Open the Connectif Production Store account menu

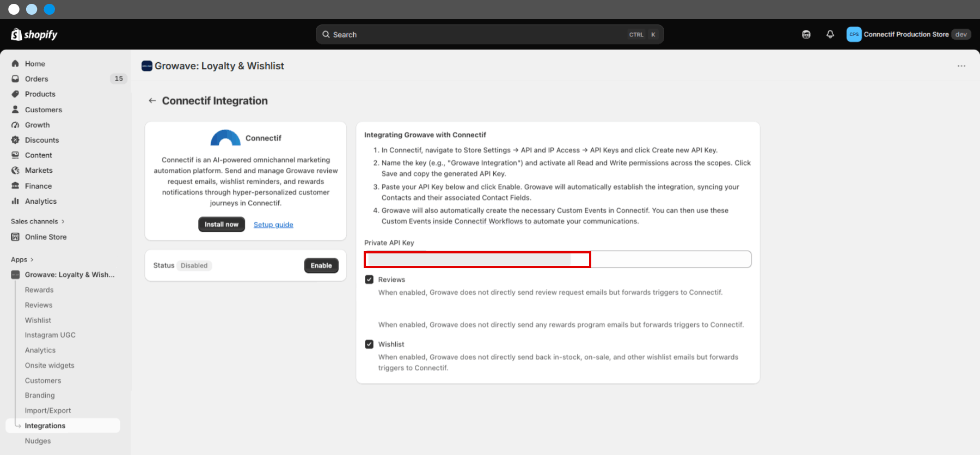point(908,34)
